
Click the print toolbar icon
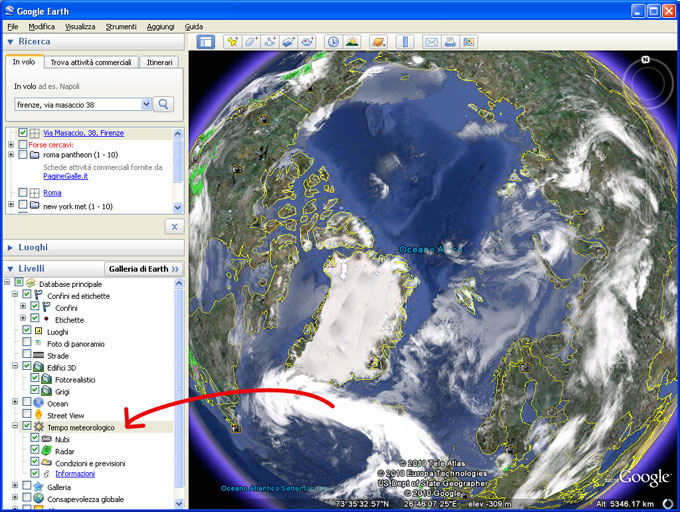pos(450,42)
